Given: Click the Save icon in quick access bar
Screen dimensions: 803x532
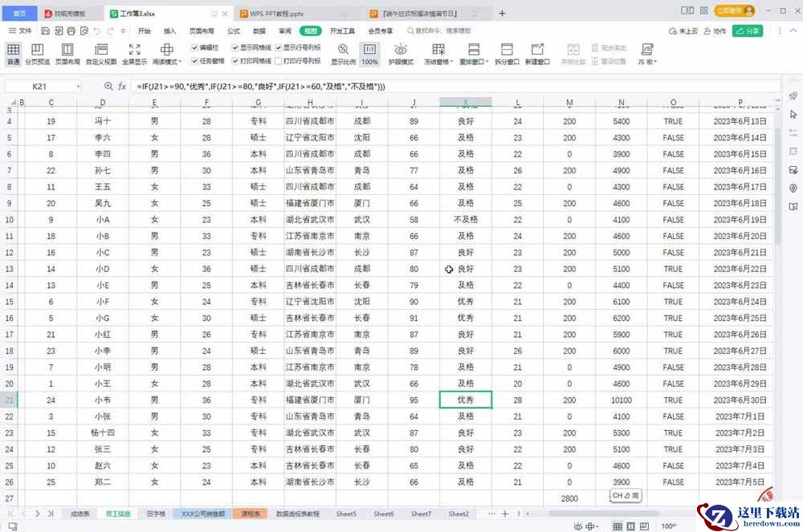Looking at the screenshot, I should (46, 31).
